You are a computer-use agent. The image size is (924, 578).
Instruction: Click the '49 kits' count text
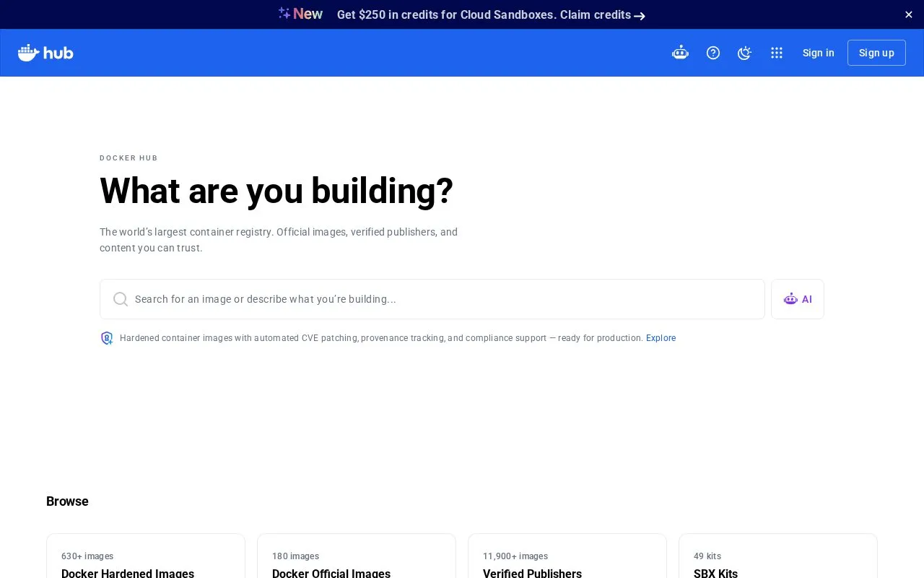pos(707,556)
